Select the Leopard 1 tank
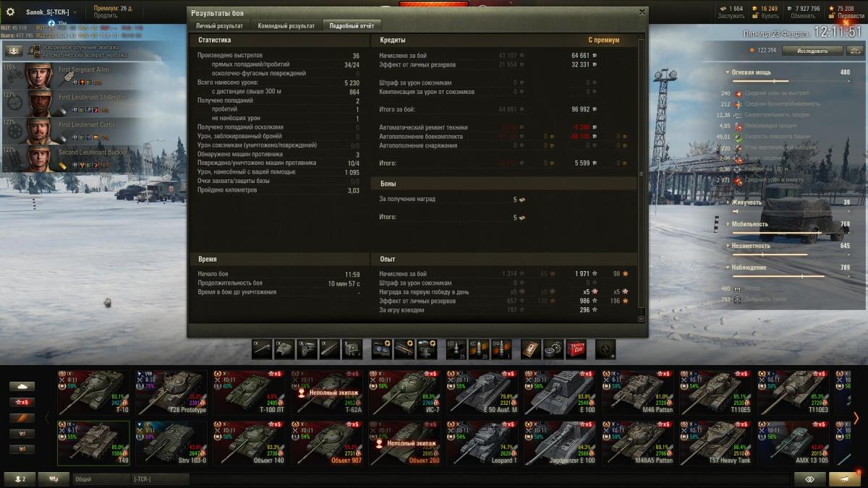The width and height of the screenshot is (868, 488). click(482, 443)
